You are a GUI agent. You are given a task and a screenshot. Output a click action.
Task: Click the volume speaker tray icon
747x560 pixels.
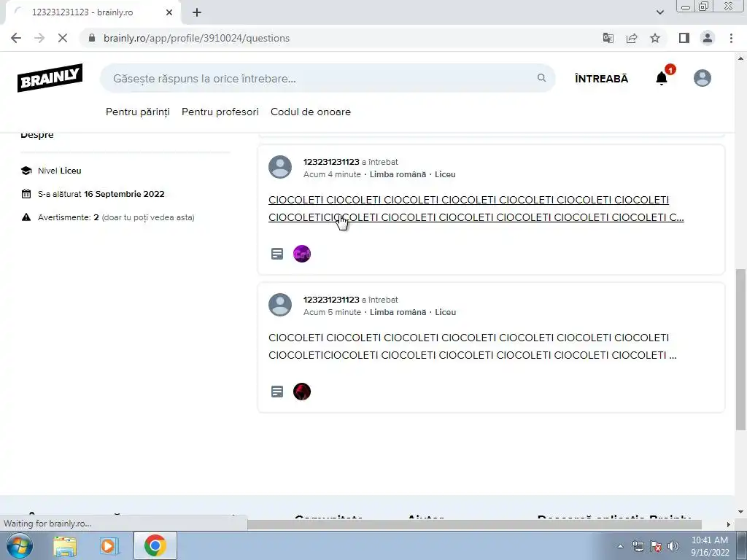click(673, 546)
